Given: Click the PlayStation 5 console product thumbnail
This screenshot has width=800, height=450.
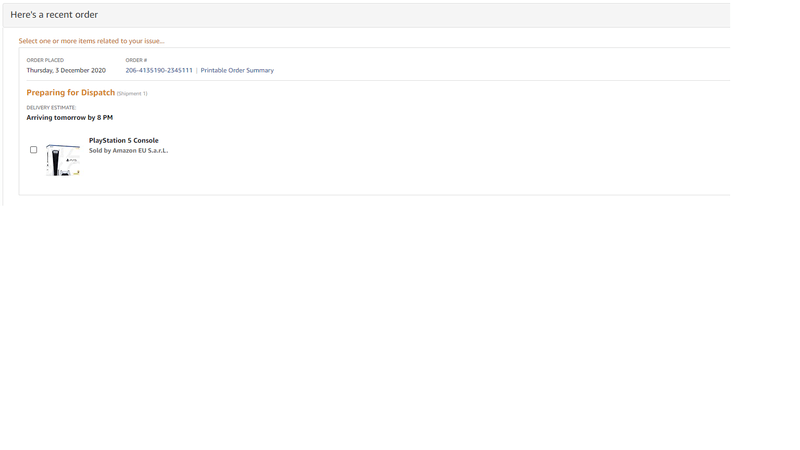Looking at the screenshot, I should tap(63, 160).
